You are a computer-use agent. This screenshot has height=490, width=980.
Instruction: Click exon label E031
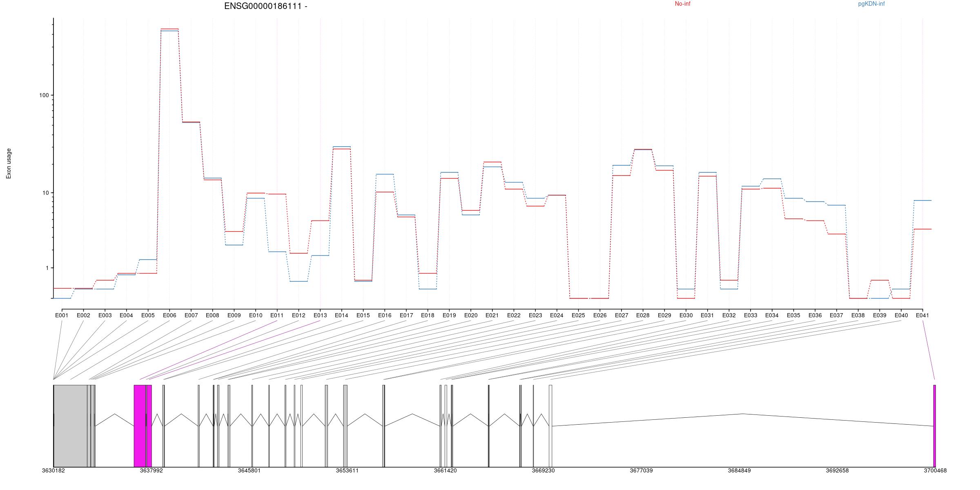pos(707,315)
